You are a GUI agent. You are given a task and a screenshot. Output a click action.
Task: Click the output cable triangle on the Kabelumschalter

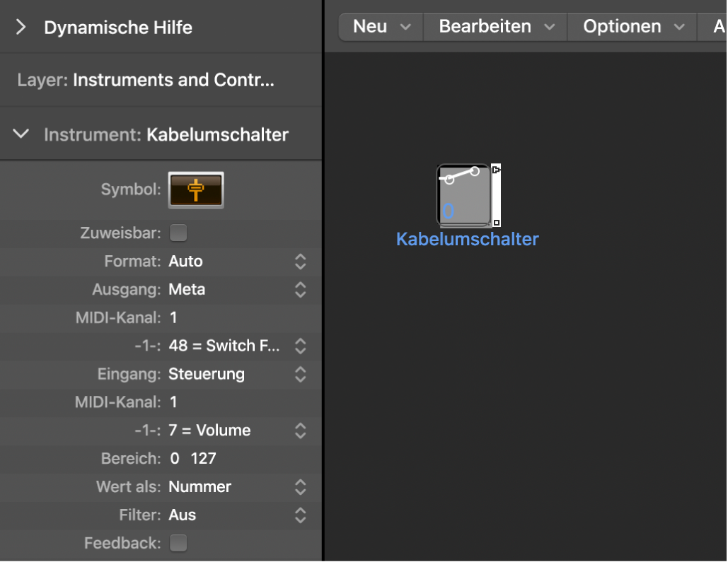[495, 168]
